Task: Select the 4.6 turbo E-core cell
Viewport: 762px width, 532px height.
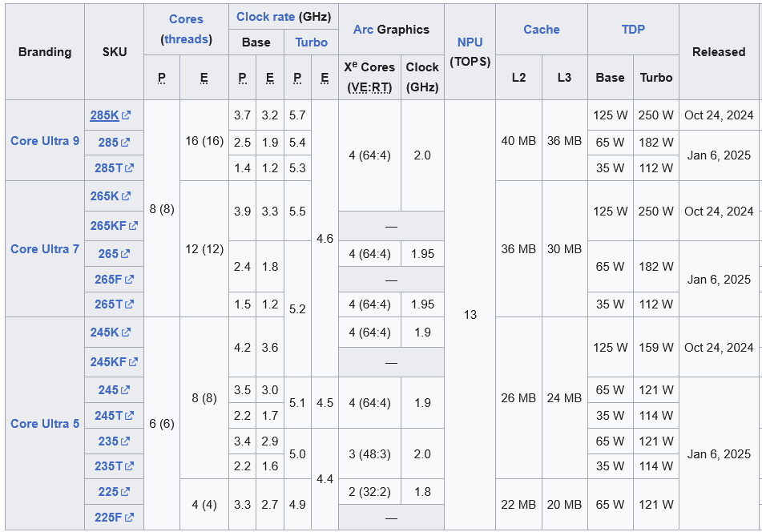Action: [325, 239]
